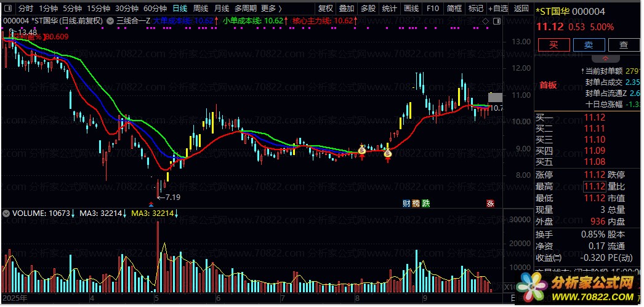Click the 外盘 value 936
The width and height of the screenshot is (644, 307).
click(x=598, y=221)
